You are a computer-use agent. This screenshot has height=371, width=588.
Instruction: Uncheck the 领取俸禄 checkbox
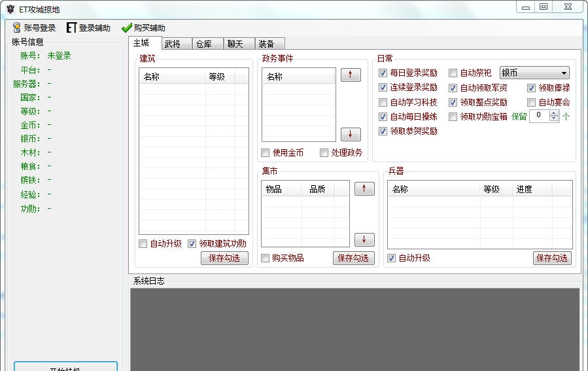tap(531, 88)
